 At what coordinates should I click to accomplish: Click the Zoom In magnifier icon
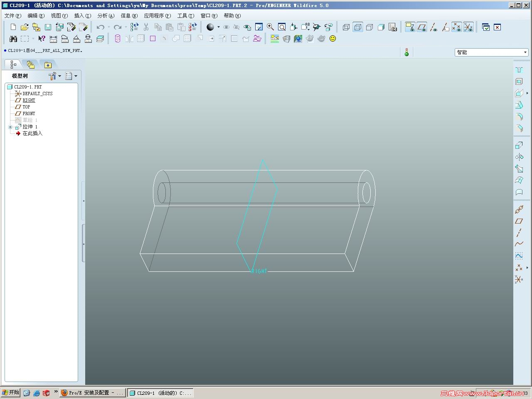[270, 27]
